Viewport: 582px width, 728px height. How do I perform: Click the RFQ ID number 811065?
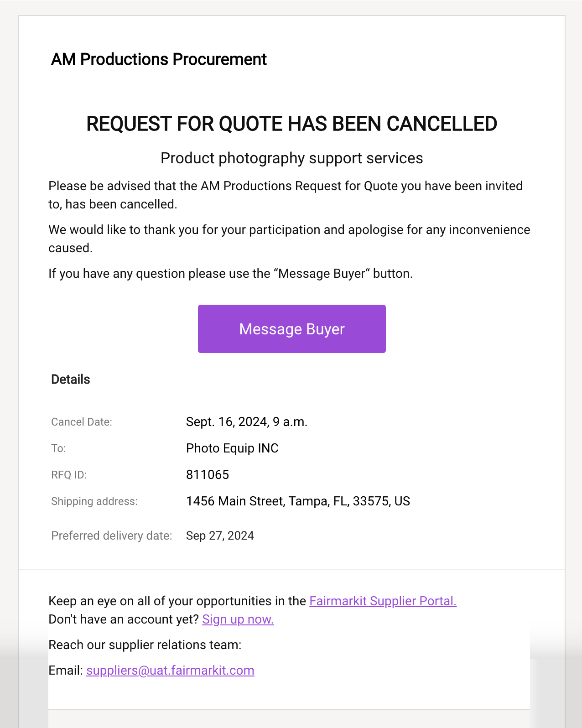(x=208, y=474)
